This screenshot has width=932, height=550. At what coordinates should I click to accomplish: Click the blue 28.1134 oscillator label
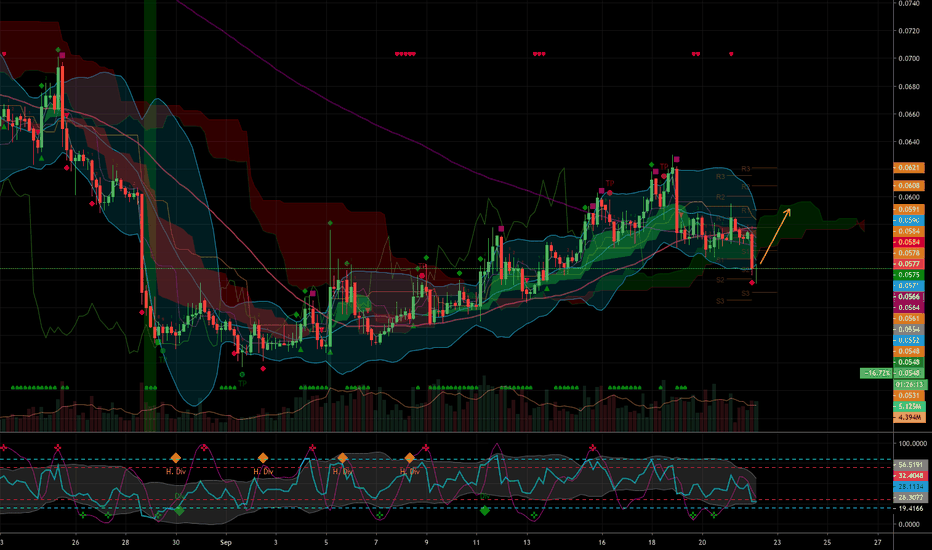click(910, 486)
